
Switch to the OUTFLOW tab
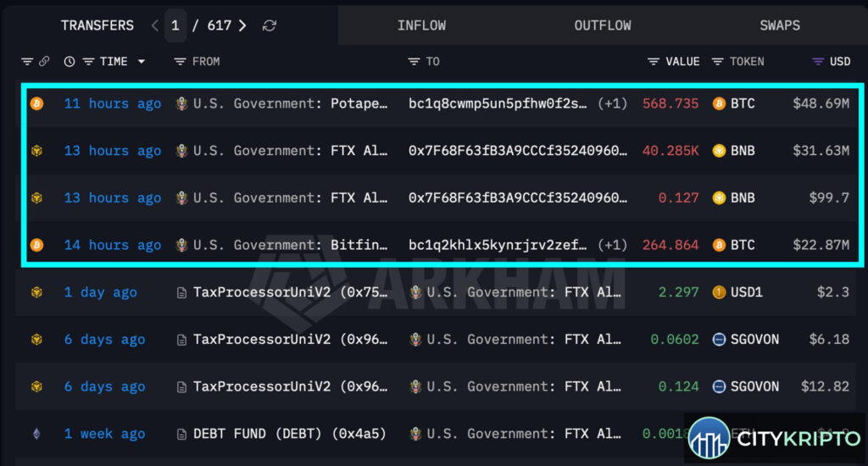coord(603,25)
